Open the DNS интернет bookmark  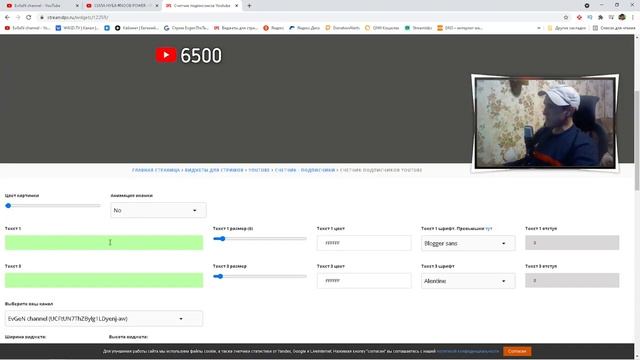pos(460,28)
